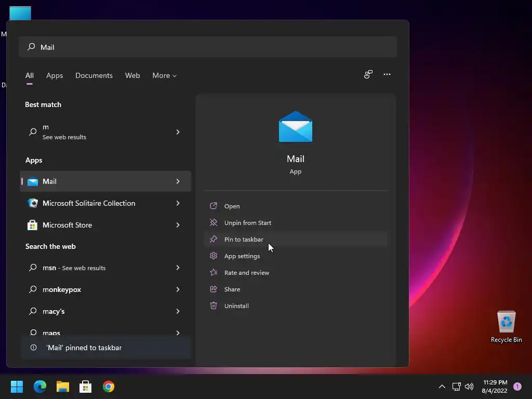The image size is (532, 399).
Task: Expand arrow for 'm' web result
Action: tap(178, 131)
